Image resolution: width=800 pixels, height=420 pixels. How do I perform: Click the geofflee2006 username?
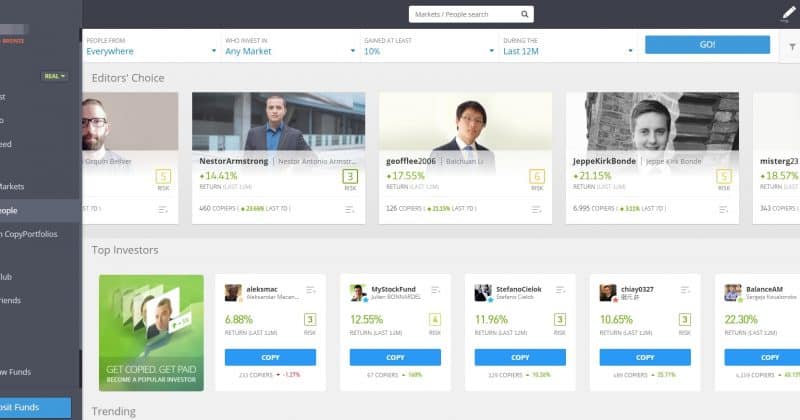[x=411, y=161]
